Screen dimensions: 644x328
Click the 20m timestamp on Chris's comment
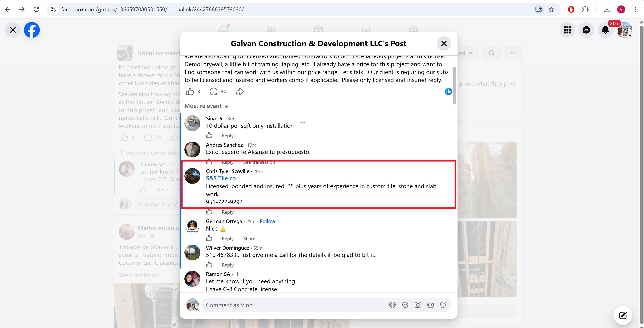(258, 172)
